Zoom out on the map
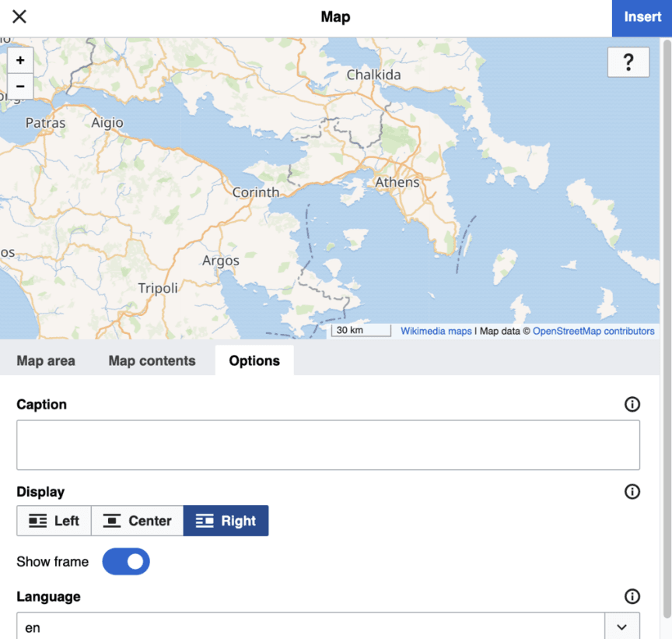 pos(20,86)
